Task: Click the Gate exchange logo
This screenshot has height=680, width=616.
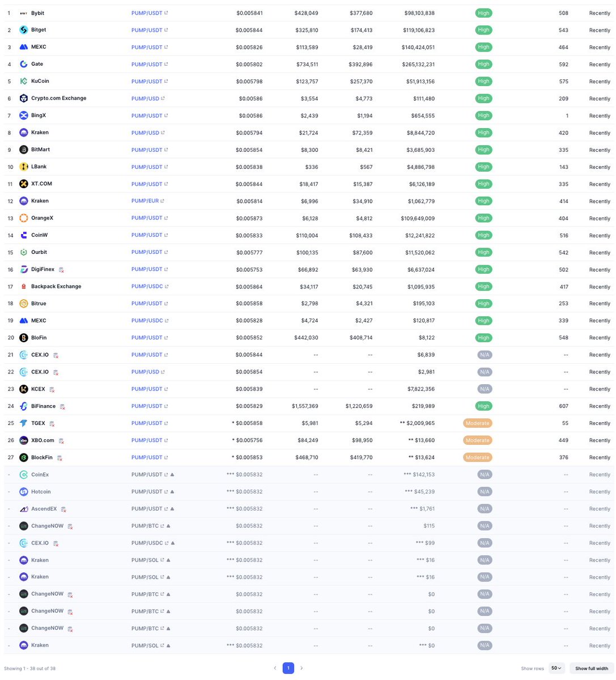Action: [x=24, y=64]
